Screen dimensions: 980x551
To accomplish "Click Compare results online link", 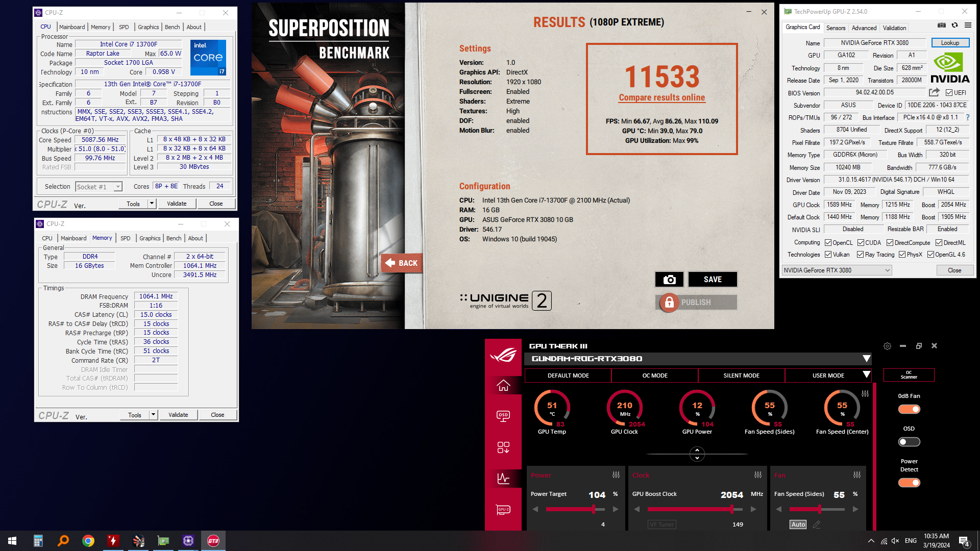I will [662, 97].
